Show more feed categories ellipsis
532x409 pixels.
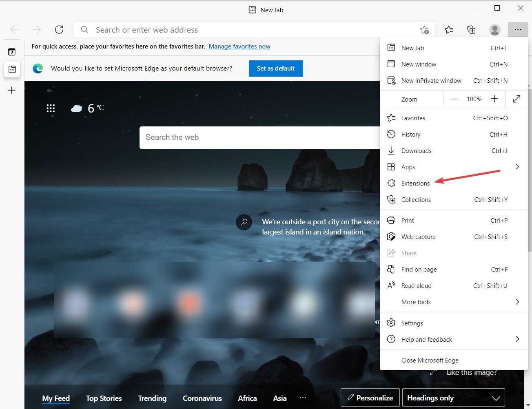click(303, 398)
